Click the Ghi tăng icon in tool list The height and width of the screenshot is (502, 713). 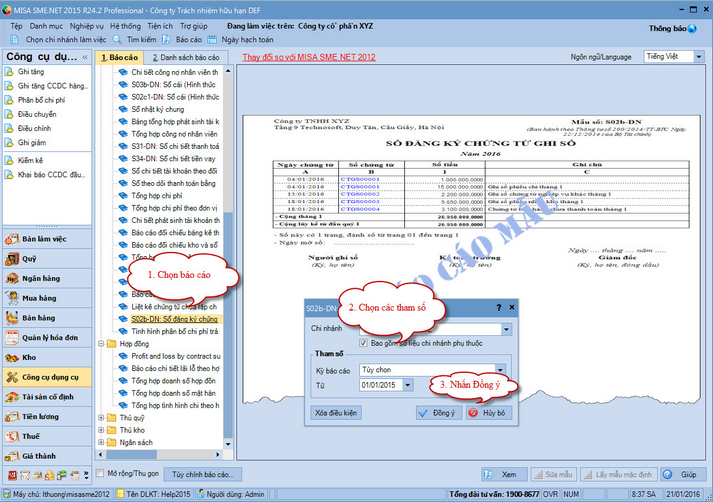pyautogui.click(x=9, y=72)
